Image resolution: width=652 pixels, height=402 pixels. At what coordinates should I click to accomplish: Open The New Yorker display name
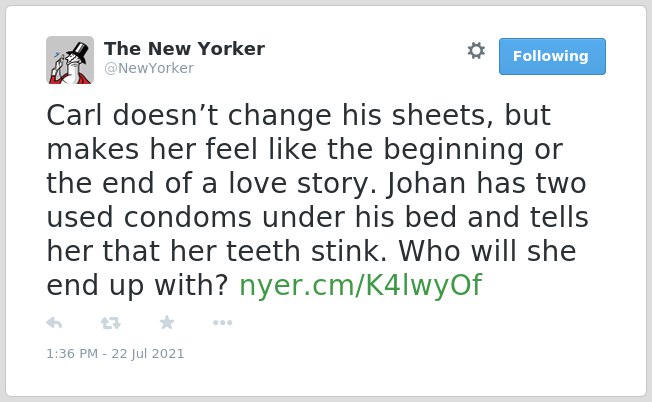[184, 49]
